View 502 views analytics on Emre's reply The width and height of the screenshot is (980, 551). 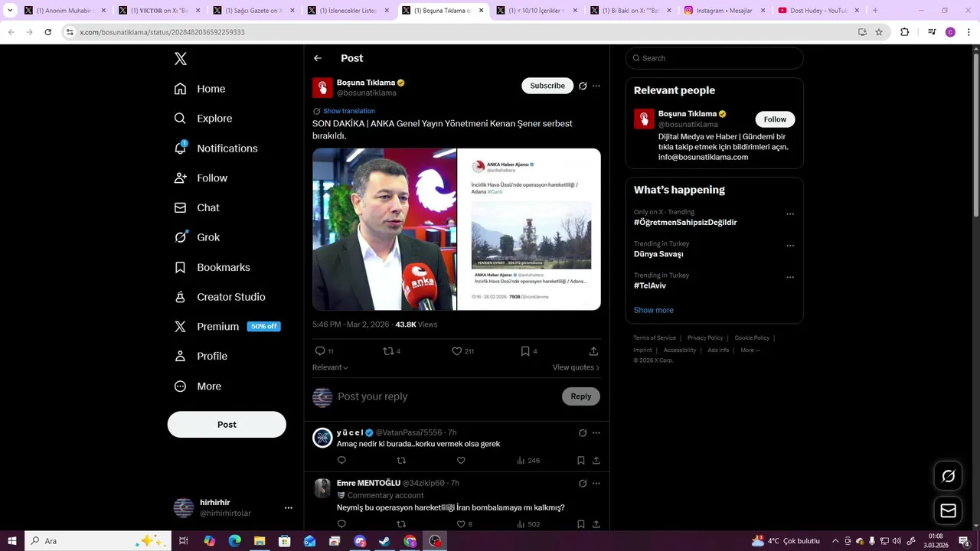coord(528,524)
